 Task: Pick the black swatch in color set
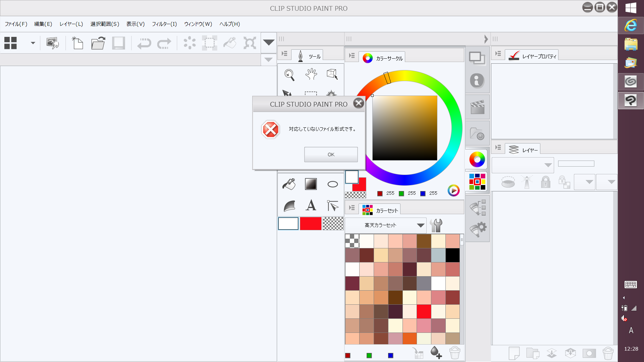(x=452, y=255)
